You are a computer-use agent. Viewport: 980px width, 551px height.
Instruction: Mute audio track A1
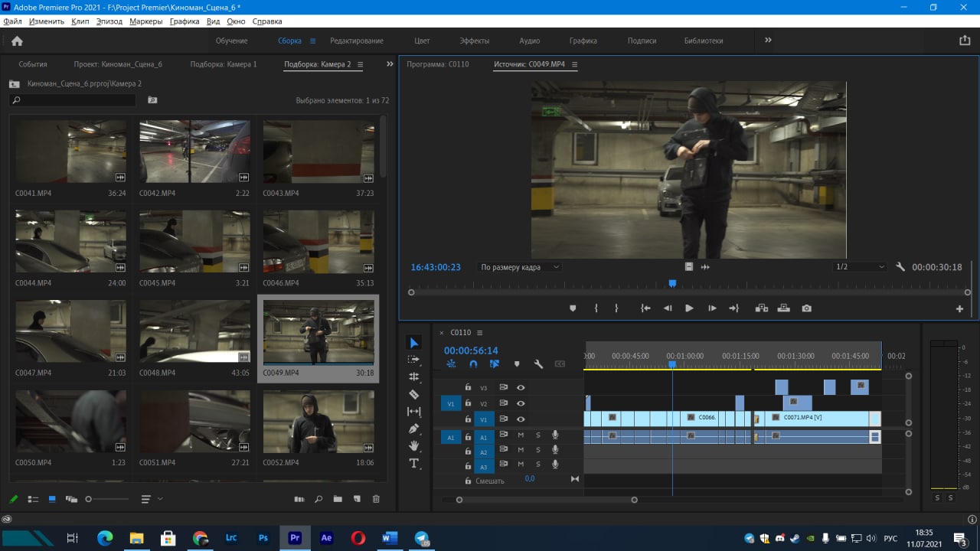point(521,435)
